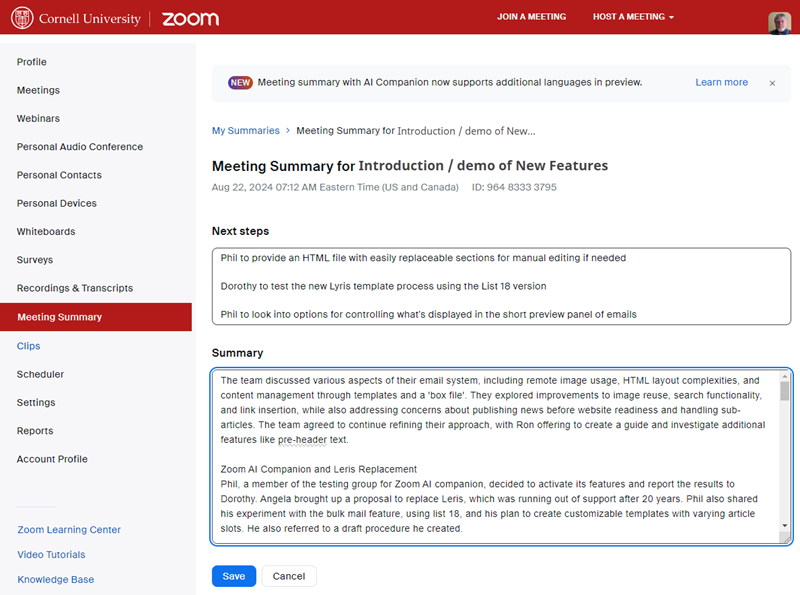Open Reports in the sidebar
800x595 pixels.
pos(35,431)
